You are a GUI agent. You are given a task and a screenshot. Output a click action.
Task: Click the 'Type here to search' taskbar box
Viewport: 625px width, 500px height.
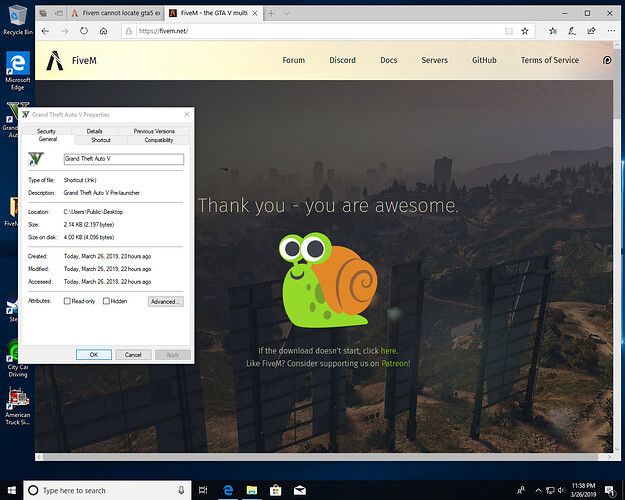(x=107, y=490)
